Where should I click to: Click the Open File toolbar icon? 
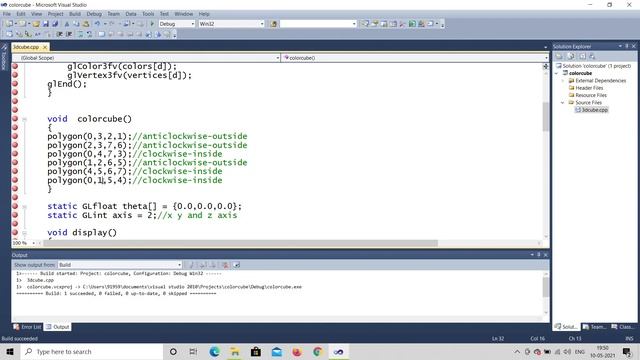click(36, 24)
